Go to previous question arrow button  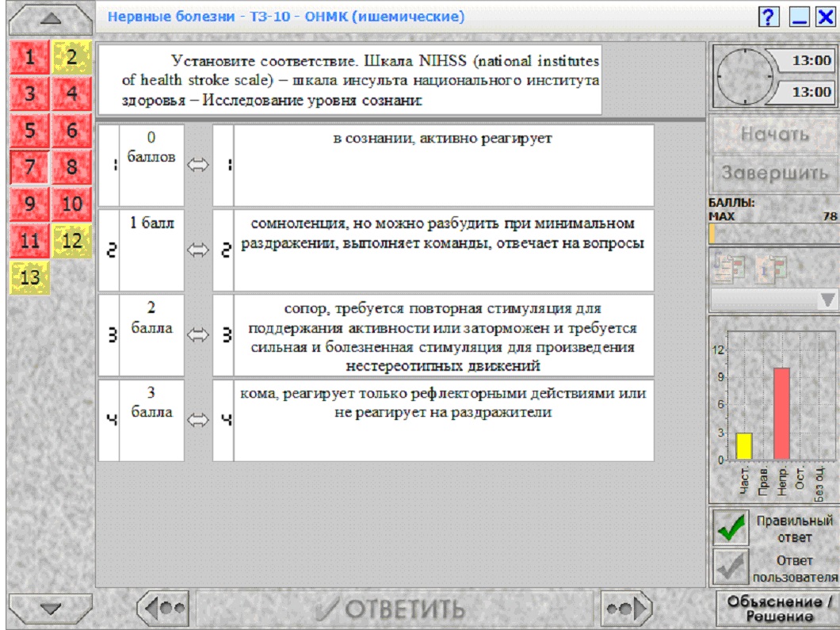[x=163, y=608]
